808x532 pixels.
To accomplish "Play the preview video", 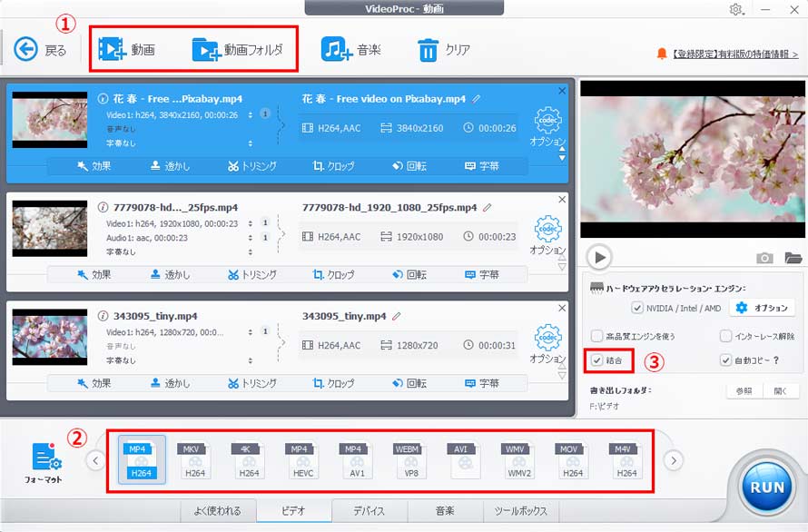I will pyautogui.click(x=599, y=257).
